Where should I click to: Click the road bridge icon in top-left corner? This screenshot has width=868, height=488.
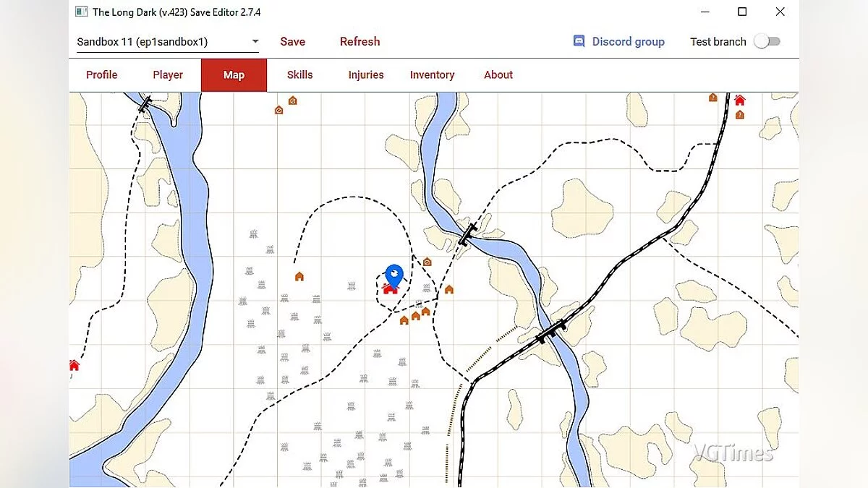pos(145,104)
